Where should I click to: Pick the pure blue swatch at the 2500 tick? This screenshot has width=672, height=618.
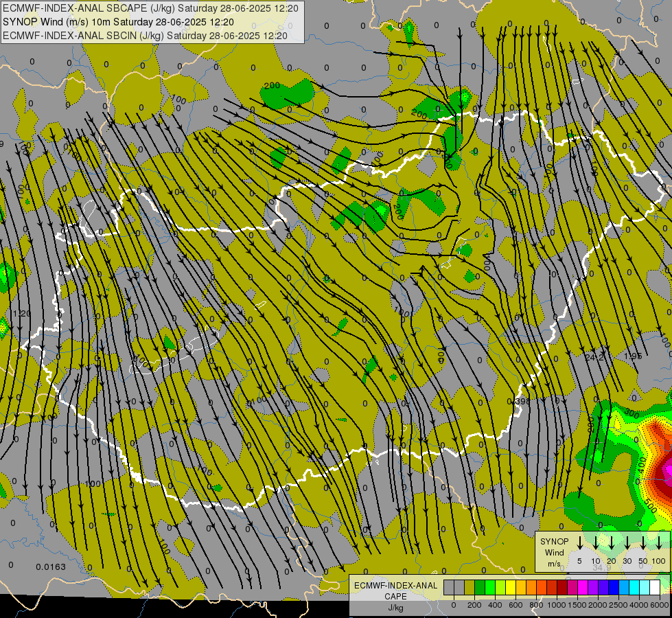coord(614,587)
